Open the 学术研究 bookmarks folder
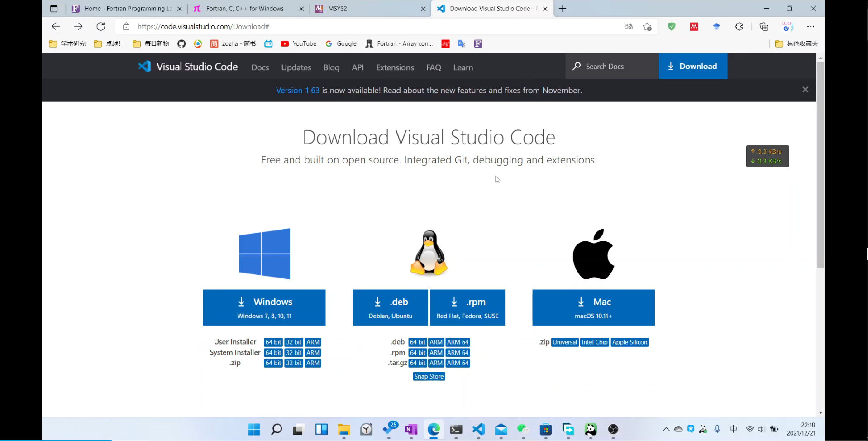Screen dimensions: 868x441 click(67, 43)
